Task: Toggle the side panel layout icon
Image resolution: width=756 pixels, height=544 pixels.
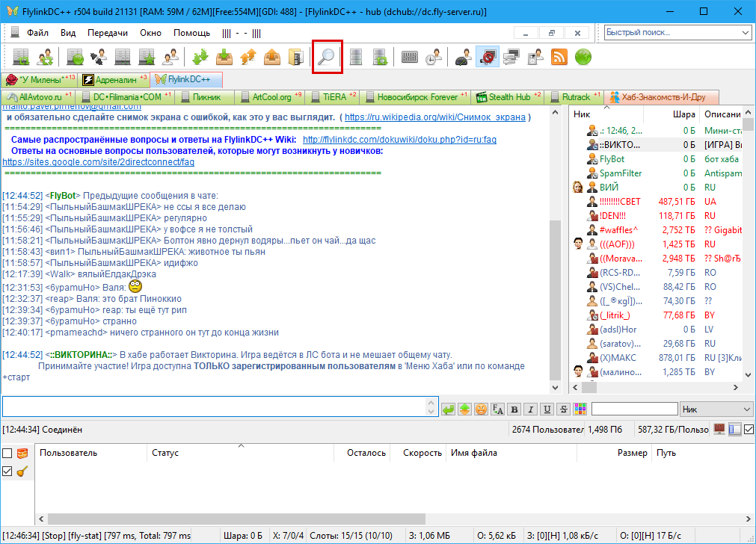Action: (735, 430)
